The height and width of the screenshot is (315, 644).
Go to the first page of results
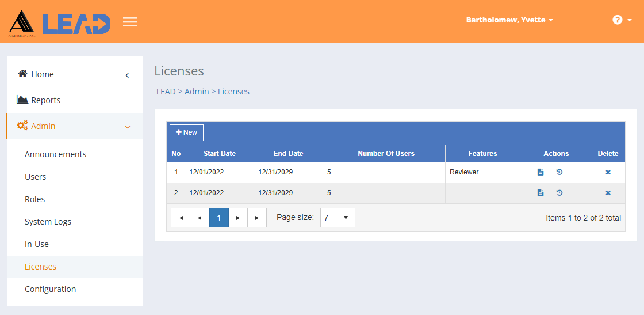coord(181,218)
